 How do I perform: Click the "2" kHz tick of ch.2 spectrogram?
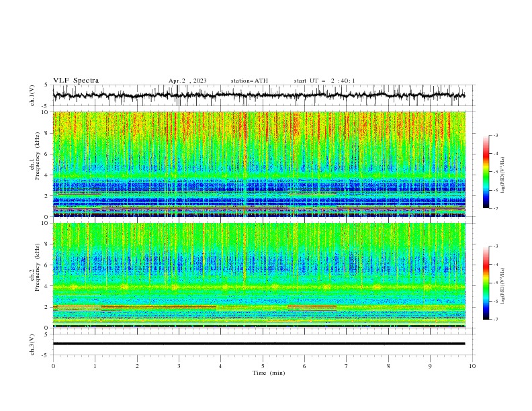47,307
